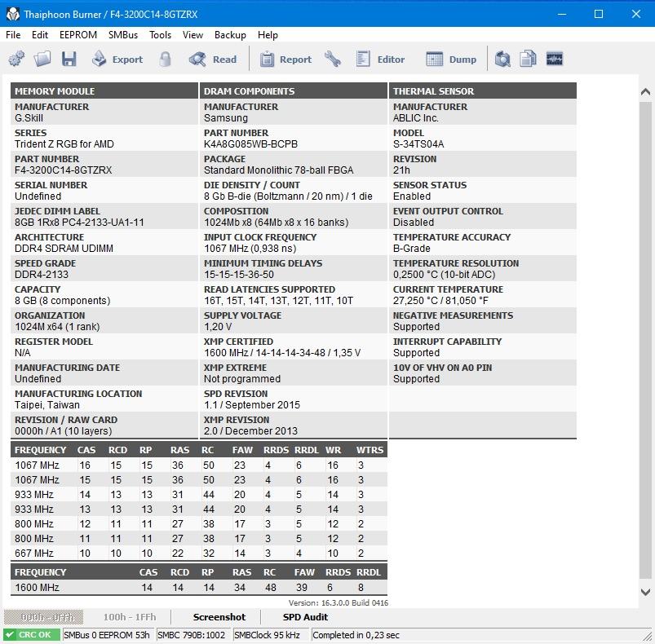
Task: Click the Screenshot button
Action: 219,617
